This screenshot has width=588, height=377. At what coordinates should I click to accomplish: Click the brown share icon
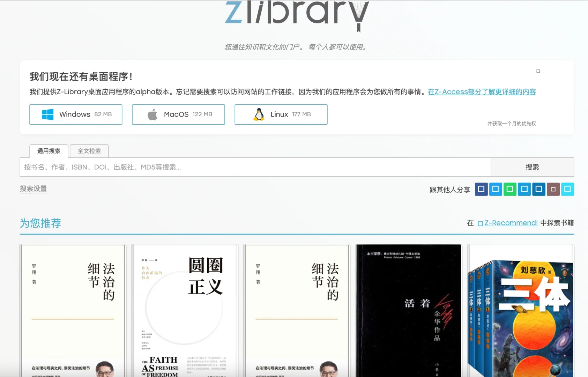pyautogui.click(x=553, y=189)
